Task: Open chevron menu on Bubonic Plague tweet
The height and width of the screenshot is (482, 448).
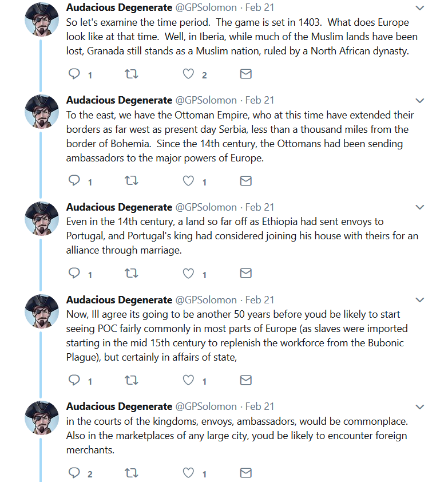Action: (x=420, y=300)
